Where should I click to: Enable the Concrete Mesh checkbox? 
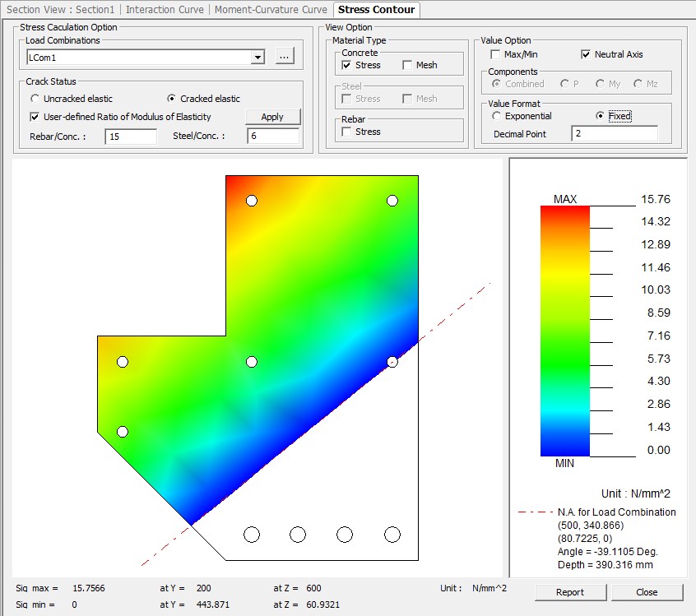pyautogui.click(x=407, y=65)
